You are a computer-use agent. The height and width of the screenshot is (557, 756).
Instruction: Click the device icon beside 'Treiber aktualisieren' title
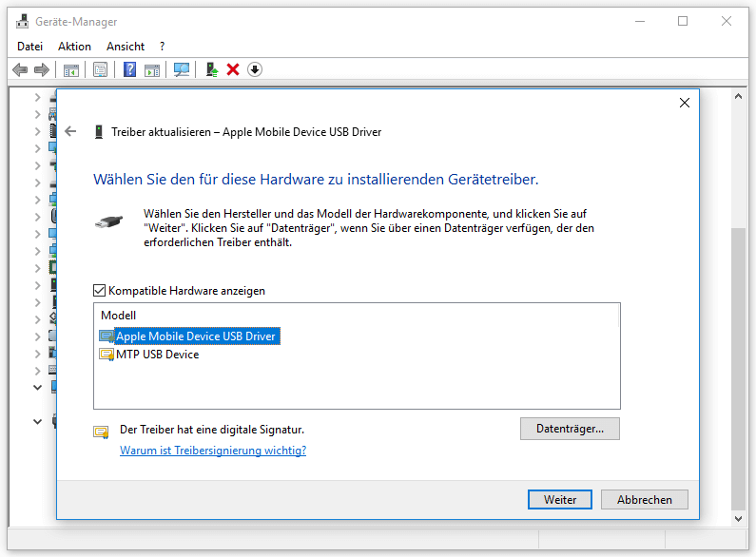click(x=99, y=132)
